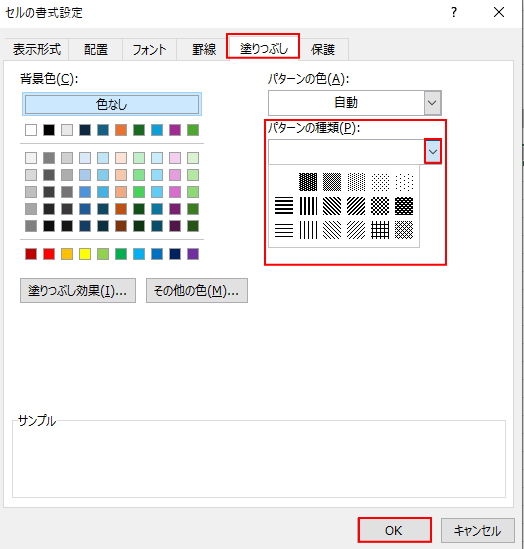Open the フォント tab

tap(149, 49)
